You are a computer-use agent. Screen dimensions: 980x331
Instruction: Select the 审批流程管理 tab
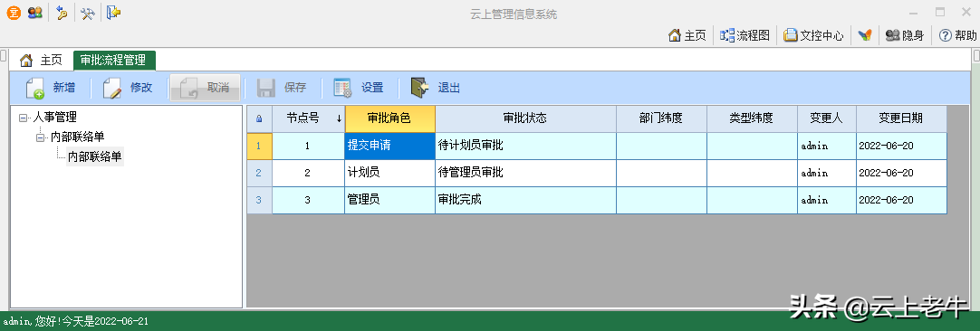pyautogui.click(x=114, y=61)
